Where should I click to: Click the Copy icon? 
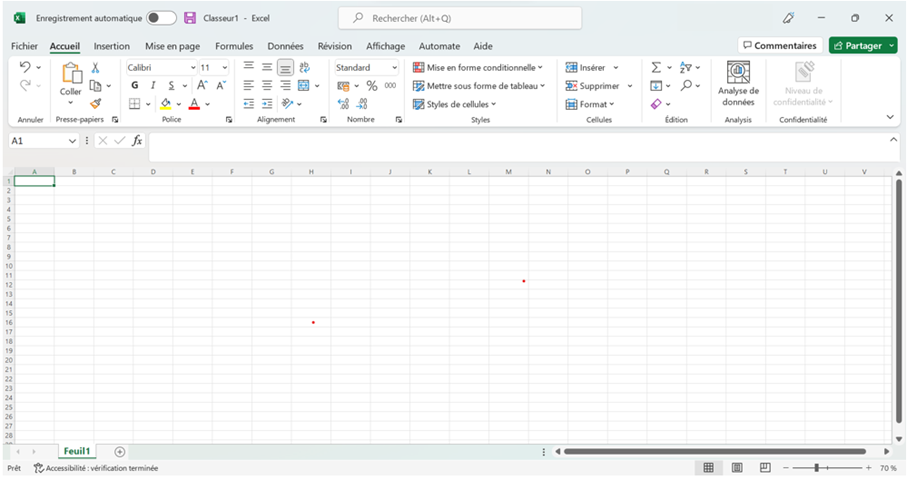pos(95,86)
